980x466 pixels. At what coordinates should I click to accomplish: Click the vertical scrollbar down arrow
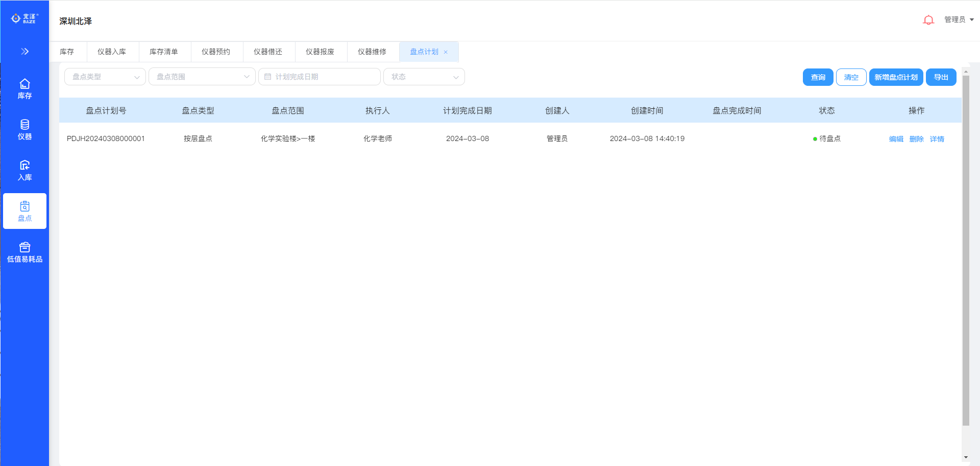(966, 457)
